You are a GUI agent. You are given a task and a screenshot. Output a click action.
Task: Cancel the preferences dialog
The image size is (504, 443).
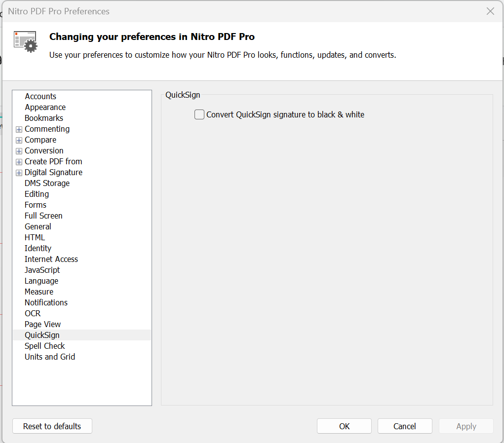point(405,426)
